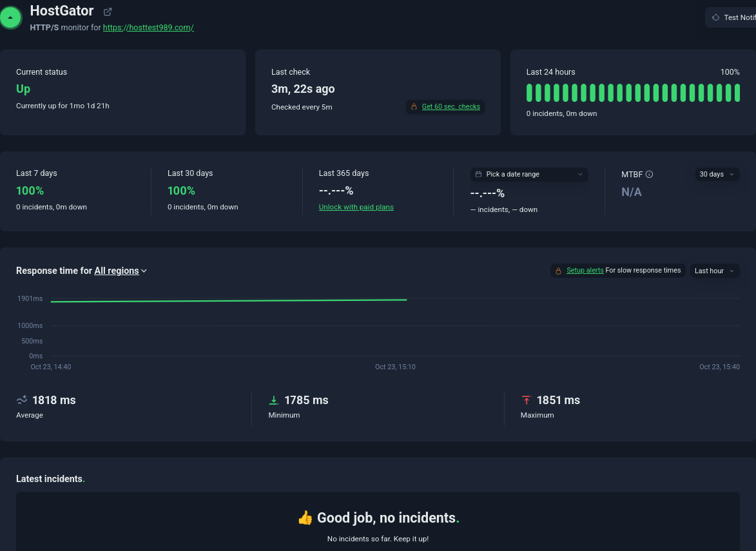
Task: Click the thumbs up emoji icon
Action: (x=305, y=517)
